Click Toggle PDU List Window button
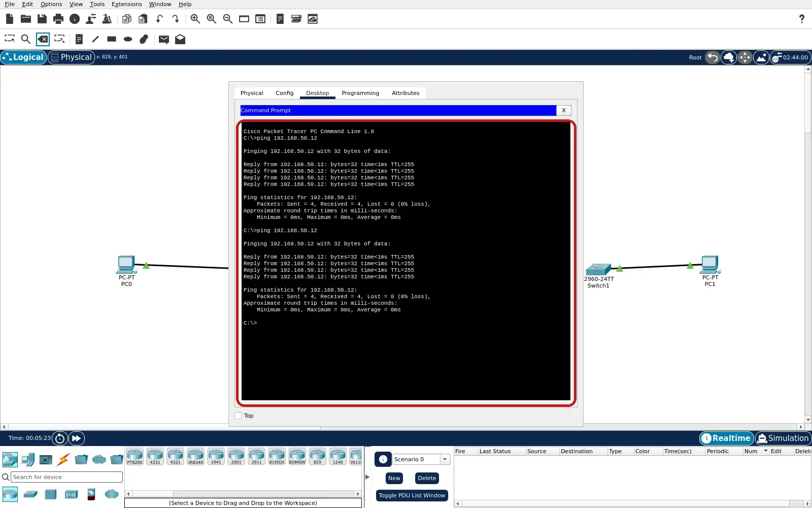 pos(412,495)
